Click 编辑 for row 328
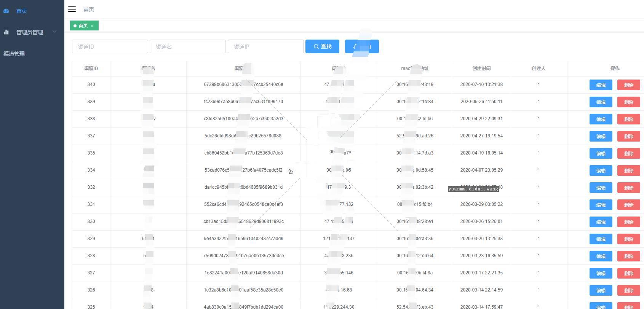 (x=601, y=256)
